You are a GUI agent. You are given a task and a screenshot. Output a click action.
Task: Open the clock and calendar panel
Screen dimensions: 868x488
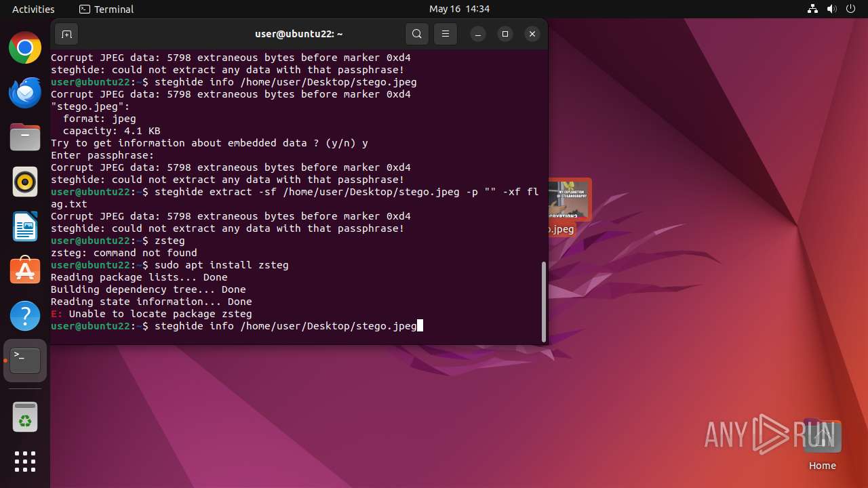(459, 9)
